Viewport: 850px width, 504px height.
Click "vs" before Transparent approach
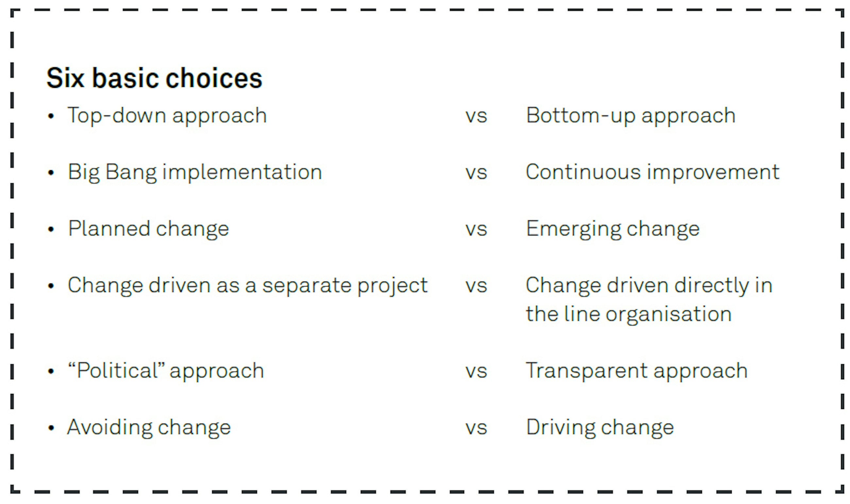pyautogui.click(x=476, y=371)
